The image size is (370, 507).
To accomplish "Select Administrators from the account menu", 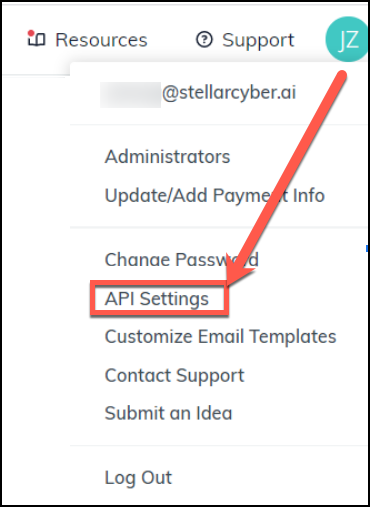I will (167, 156).
